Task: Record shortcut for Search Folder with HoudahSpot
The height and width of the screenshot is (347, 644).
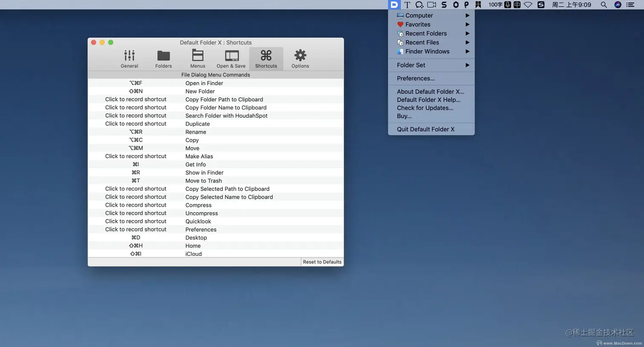Action: (136, 116)
